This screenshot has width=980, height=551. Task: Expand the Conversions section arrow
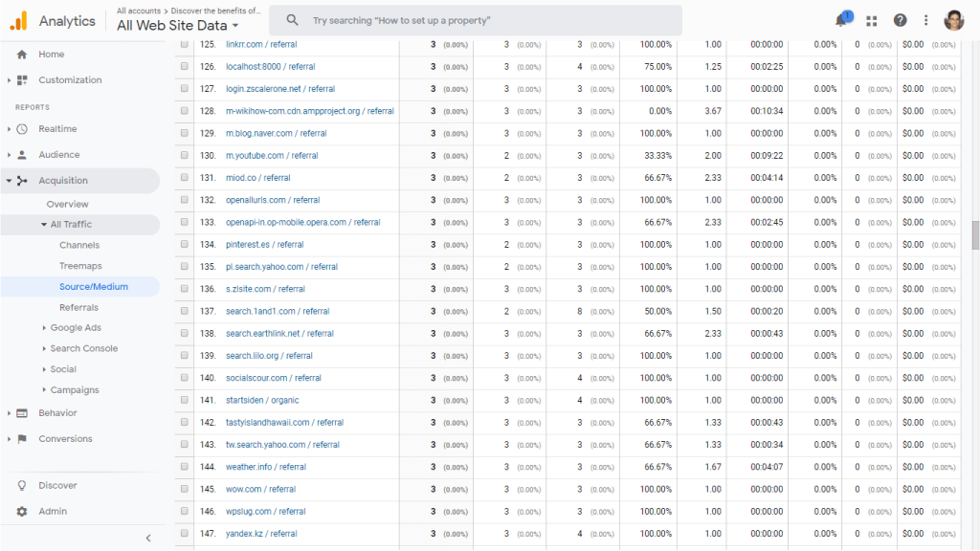[x=9, y=438]
